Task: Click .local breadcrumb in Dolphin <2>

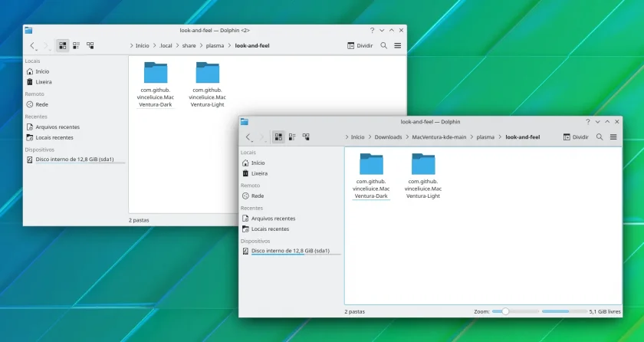Action: click(x=166, y=45)
